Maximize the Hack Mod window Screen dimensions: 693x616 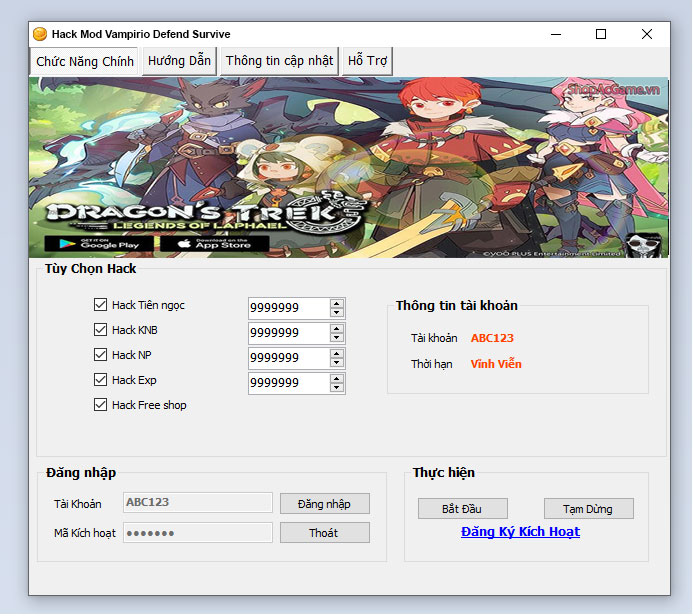[x=601, y=34]
